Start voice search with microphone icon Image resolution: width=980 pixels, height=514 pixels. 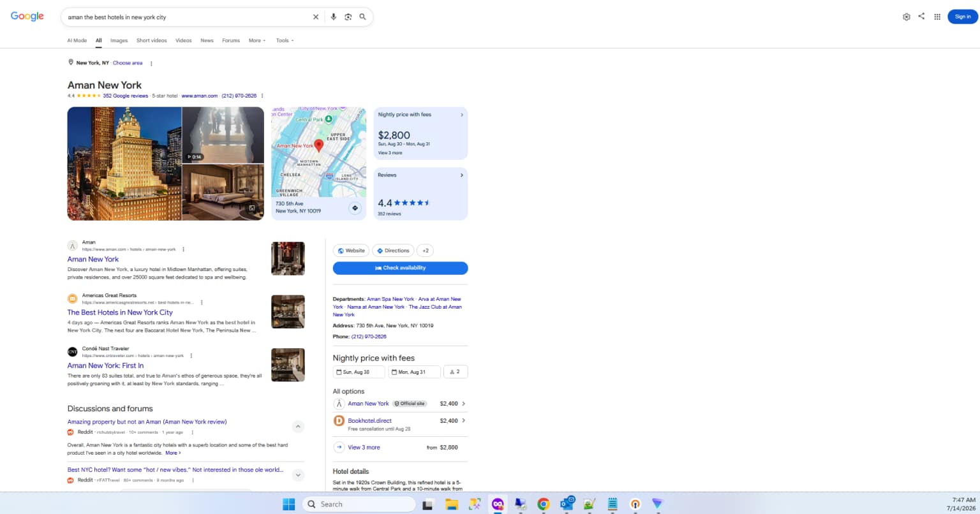pos(333,17)
